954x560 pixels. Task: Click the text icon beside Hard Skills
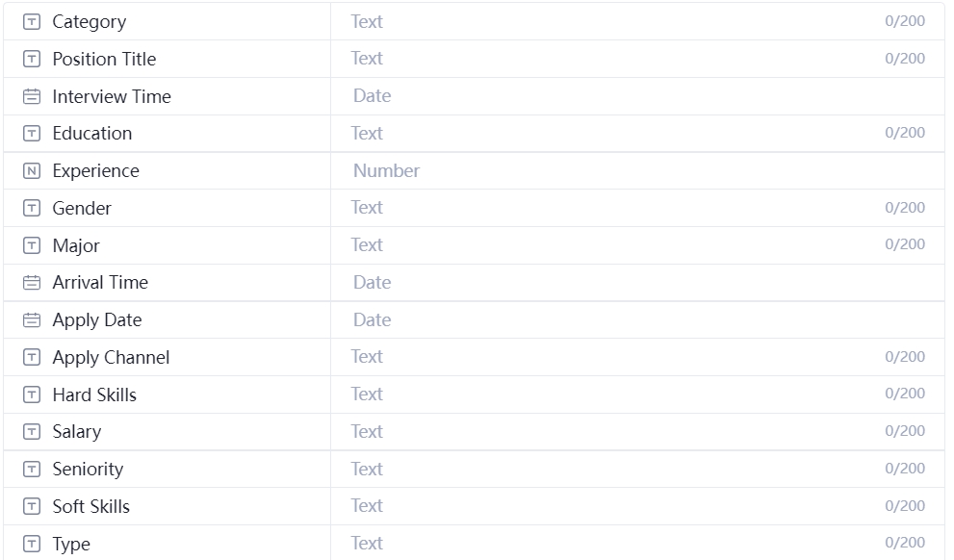coord(32,395)
